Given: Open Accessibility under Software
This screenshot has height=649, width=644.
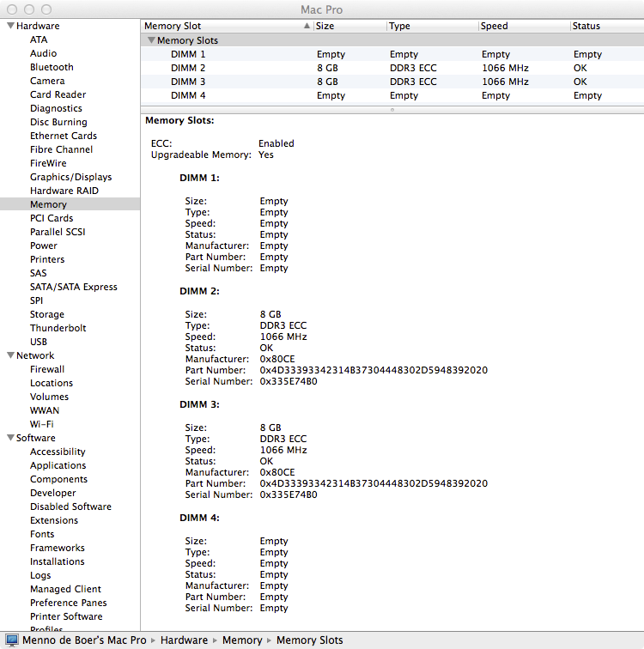Looking at the screenshot, I should pos(58,452).
